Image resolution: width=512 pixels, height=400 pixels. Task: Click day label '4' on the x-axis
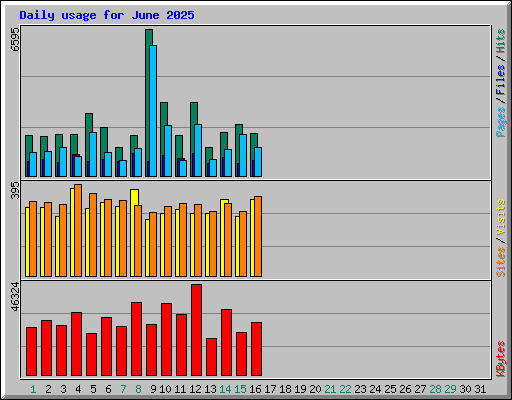(x=78, y=389)
